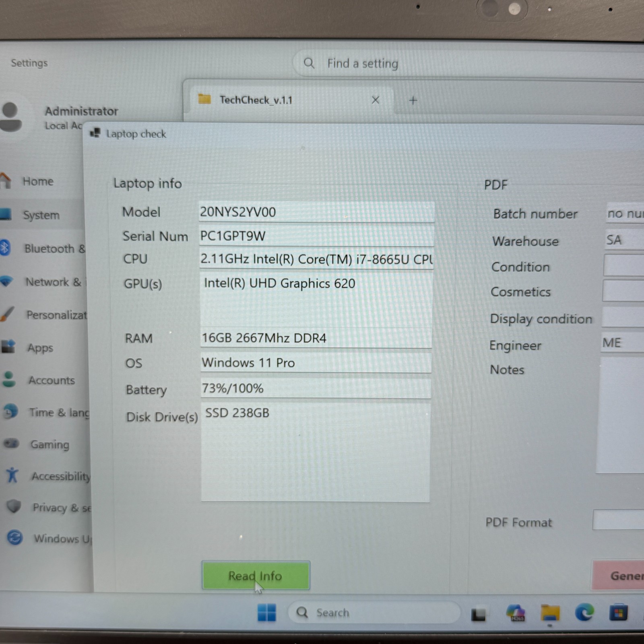Open the Engineer field showing ME

(x=622, y=343)
